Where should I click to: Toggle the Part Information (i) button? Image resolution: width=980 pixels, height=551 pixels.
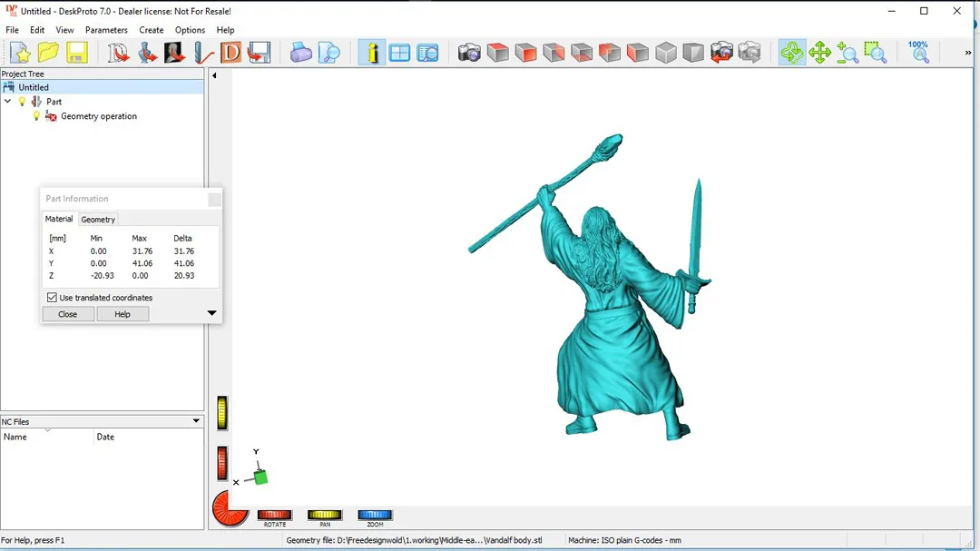pos(372,53)
